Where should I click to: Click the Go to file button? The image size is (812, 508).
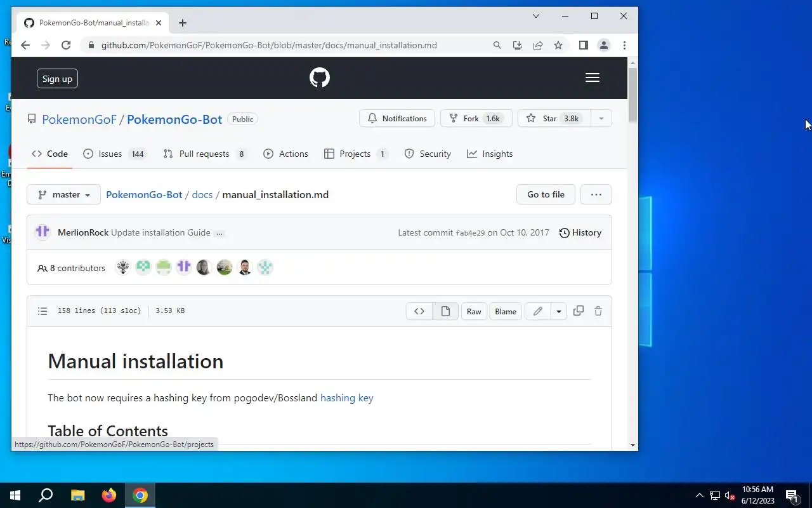coord(546,194)
